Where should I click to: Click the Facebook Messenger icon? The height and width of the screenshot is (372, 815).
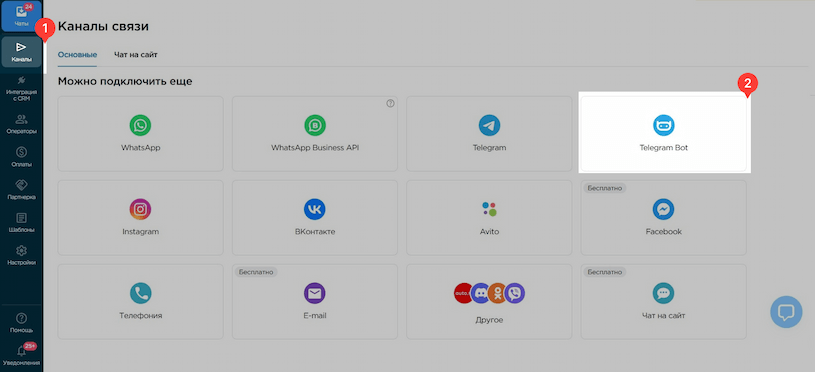point(664,209)
